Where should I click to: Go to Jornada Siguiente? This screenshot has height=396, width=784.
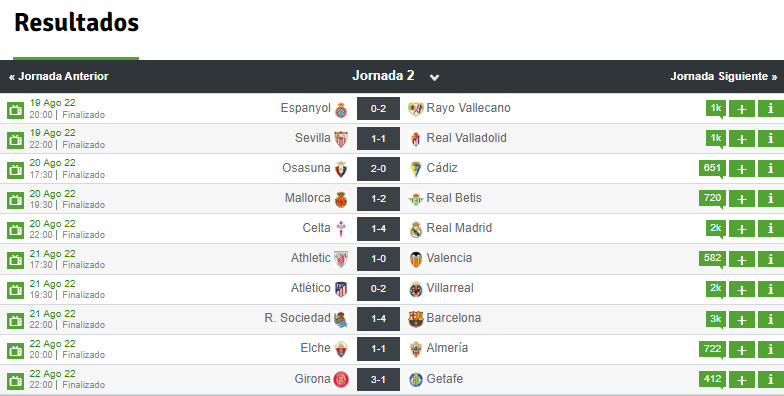point(724,76)
